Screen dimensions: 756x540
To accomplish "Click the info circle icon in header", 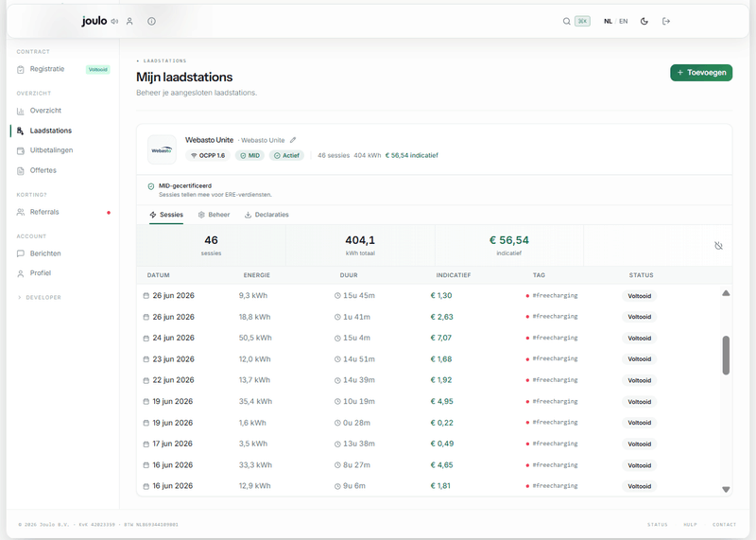I will 151,21.
